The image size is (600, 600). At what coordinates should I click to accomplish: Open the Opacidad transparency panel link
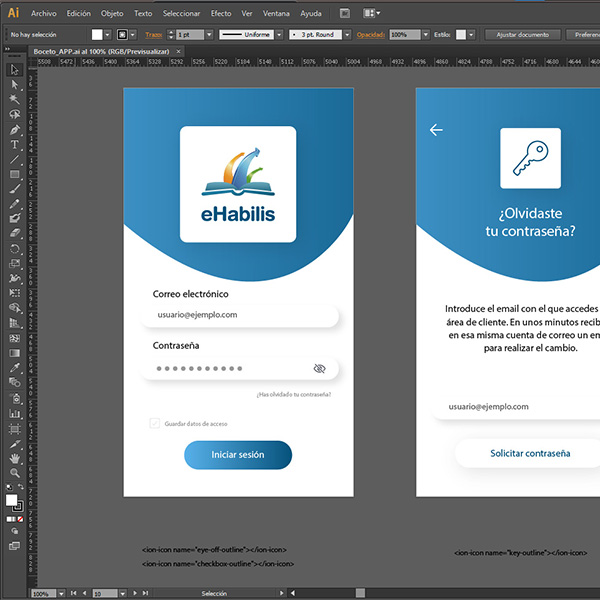coord(370,35)
